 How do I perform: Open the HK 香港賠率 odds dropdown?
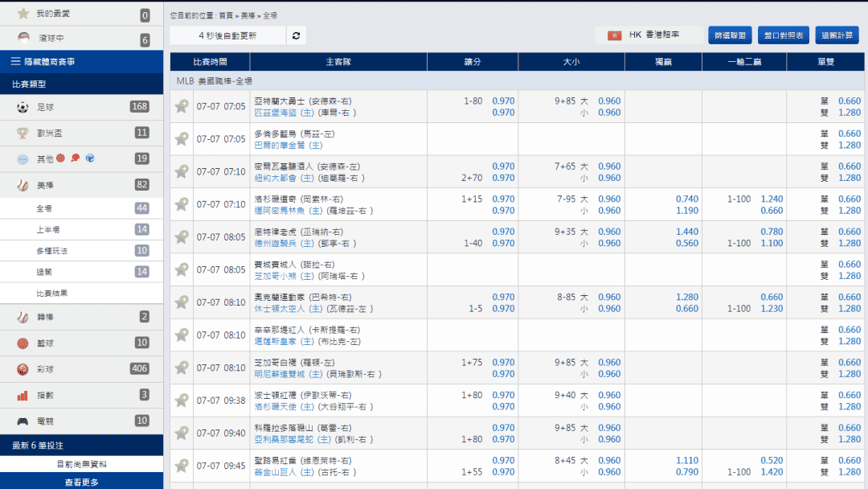649,35
